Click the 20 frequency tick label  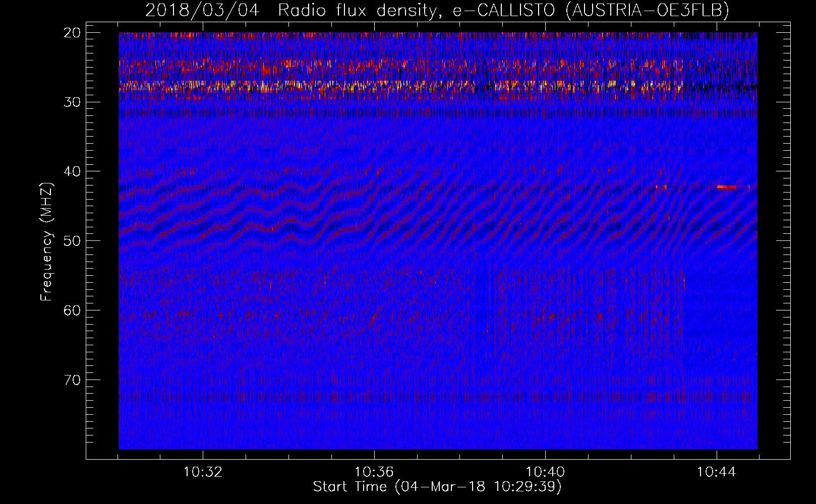pyautogui.click(x=73, y=33)
